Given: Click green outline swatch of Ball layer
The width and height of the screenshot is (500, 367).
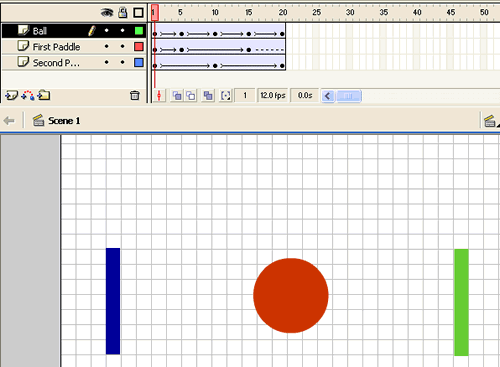Looking at the screenshot, I should [x=139, y=31].
